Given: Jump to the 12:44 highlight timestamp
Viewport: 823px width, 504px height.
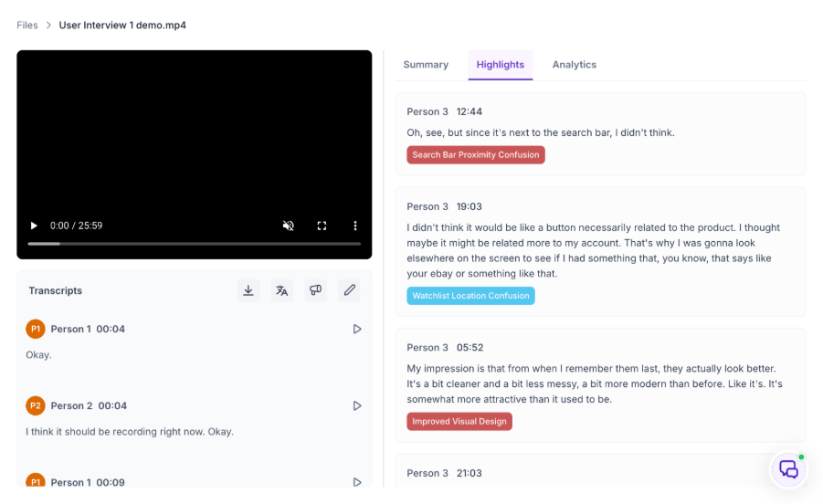Looking at the screenshot, I should 470,111.
